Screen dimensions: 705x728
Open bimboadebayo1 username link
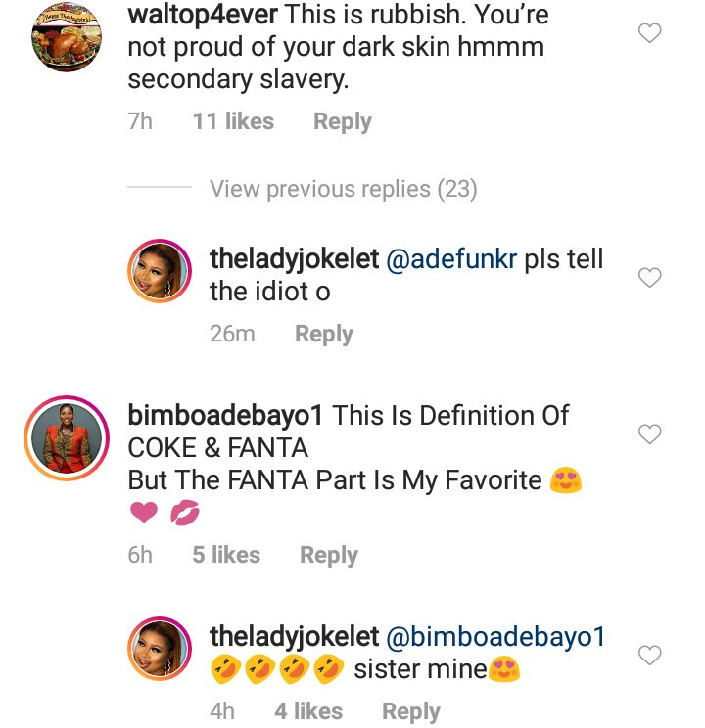pos(225,415)
